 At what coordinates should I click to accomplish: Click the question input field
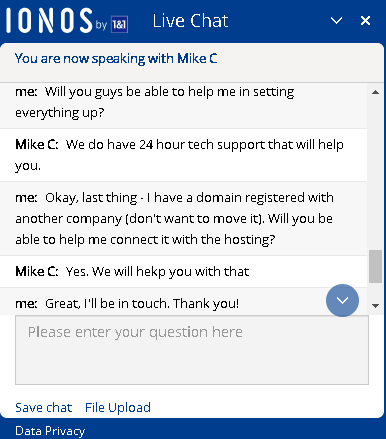point(192,350)
